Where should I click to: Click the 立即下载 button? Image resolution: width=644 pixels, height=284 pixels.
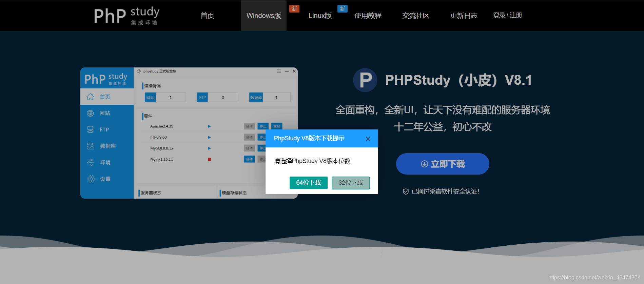[443, 164]
